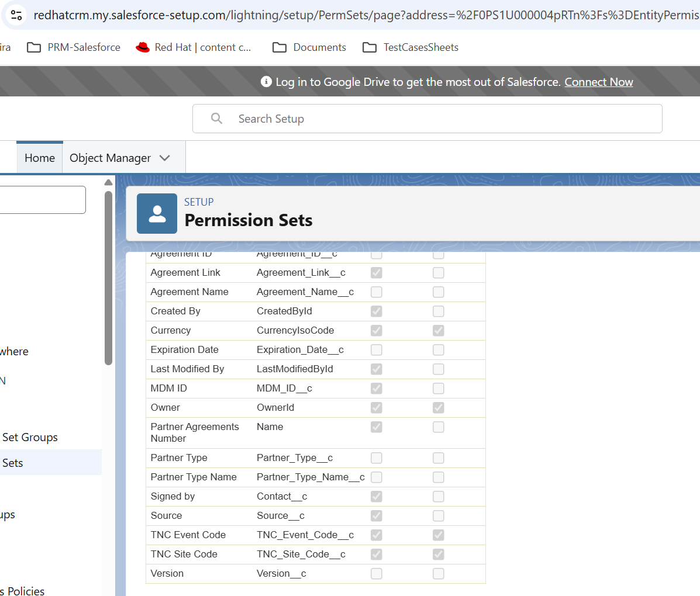Viewport: 700px width, 596px height.
Task: Click the Expiration Date field label
Action: pos(184,350)
